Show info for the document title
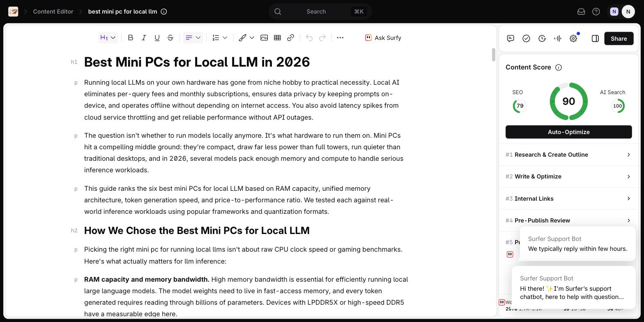 [x=164, y=12]
